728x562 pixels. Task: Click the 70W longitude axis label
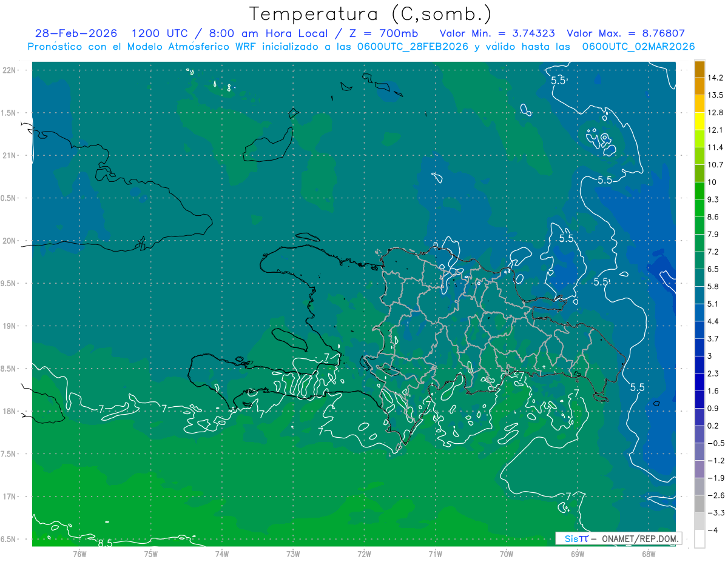coord(506,554)
